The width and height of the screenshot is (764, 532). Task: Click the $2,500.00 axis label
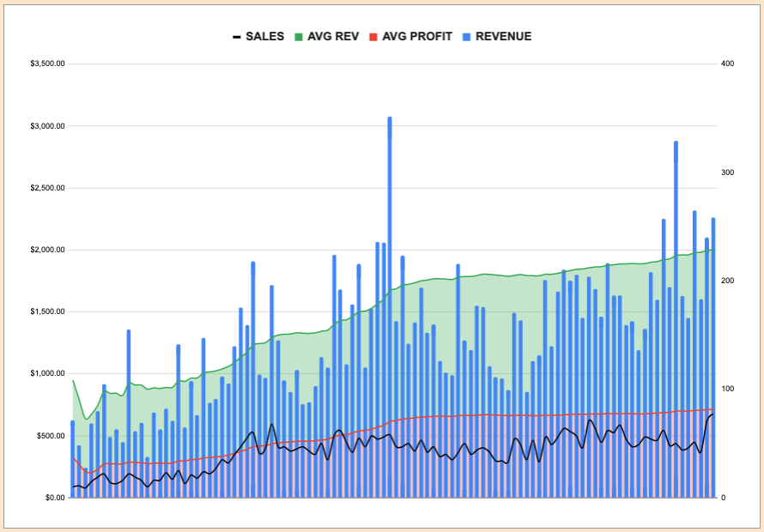click(x=48, y=188)
